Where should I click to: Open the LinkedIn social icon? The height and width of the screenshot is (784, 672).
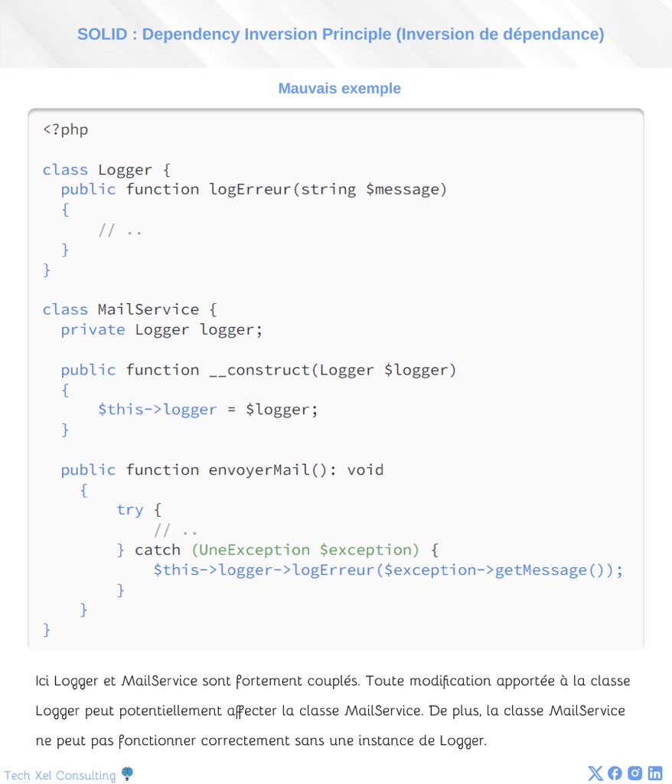655,773
